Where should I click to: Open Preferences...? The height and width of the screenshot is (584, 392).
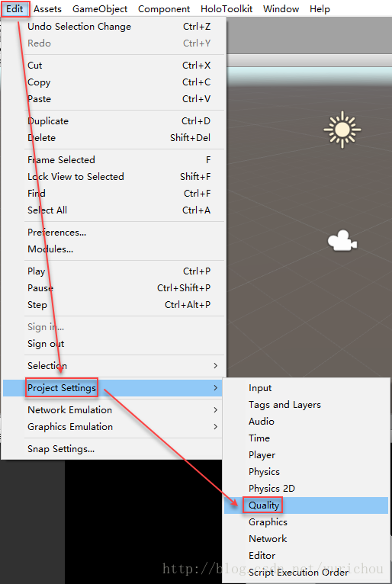pyautogui.click(x=114, y=233)
